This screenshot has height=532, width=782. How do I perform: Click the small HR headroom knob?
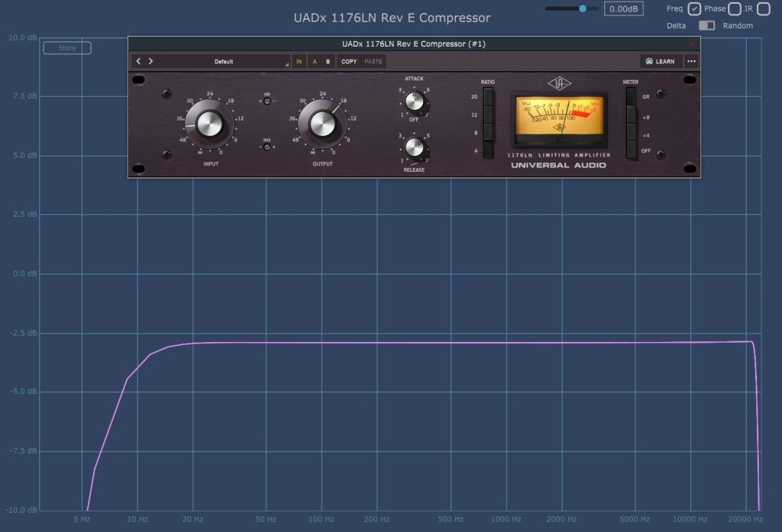tap(267, 102)
